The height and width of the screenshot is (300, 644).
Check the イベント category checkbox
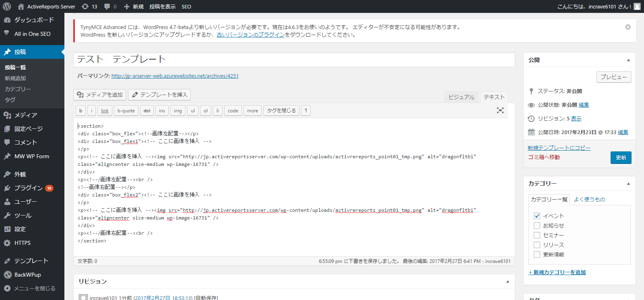(537, 216)
